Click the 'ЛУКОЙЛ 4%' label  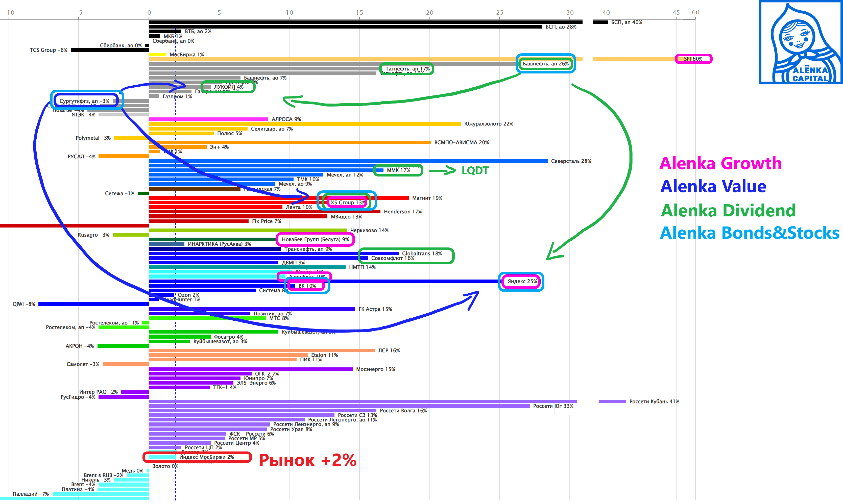tap(229, 87)
